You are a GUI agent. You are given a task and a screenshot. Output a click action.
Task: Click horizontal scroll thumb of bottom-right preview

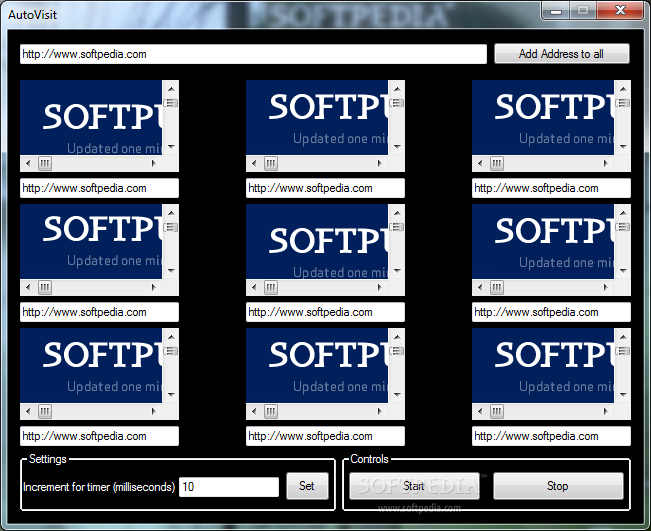click(497, 411)
